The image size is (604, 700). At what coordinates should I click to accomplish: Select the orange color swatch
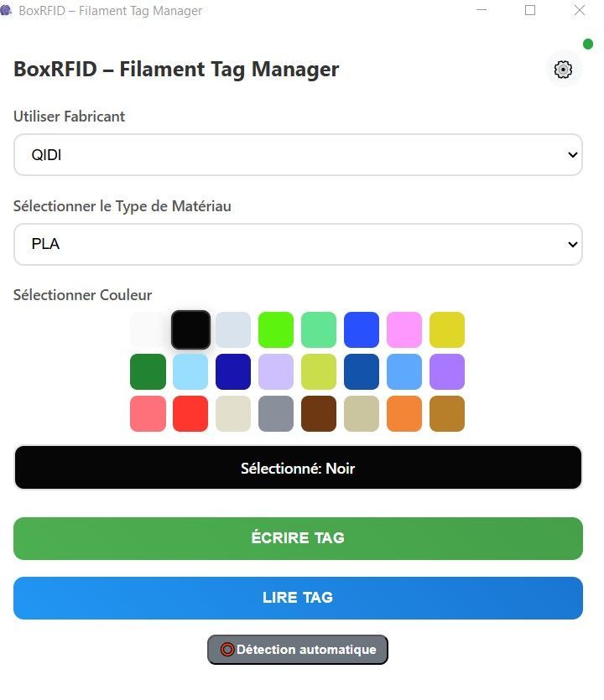pyautogui.click(x=404, y=413)
